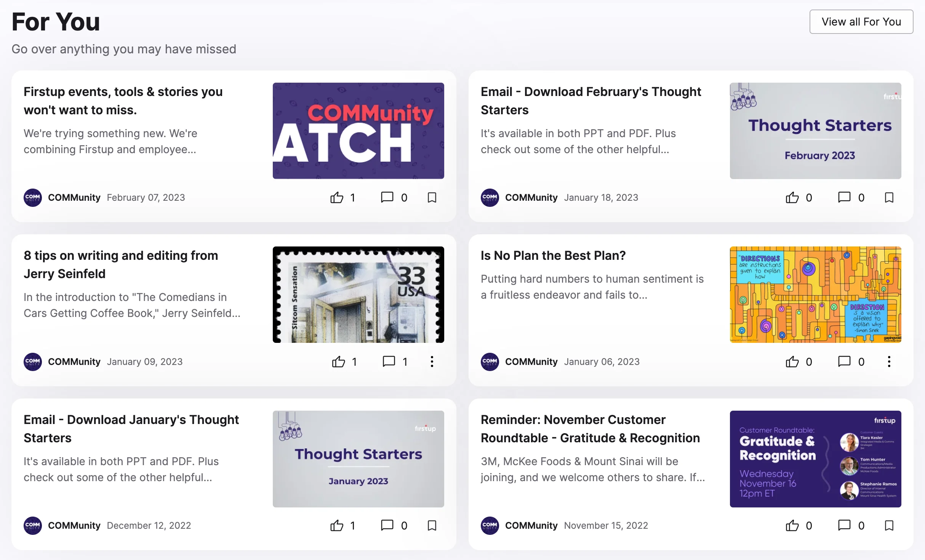Bookmark January's Thought Starters post
Viewport: 925px width, 560px height.
click(x=432, y=526)
